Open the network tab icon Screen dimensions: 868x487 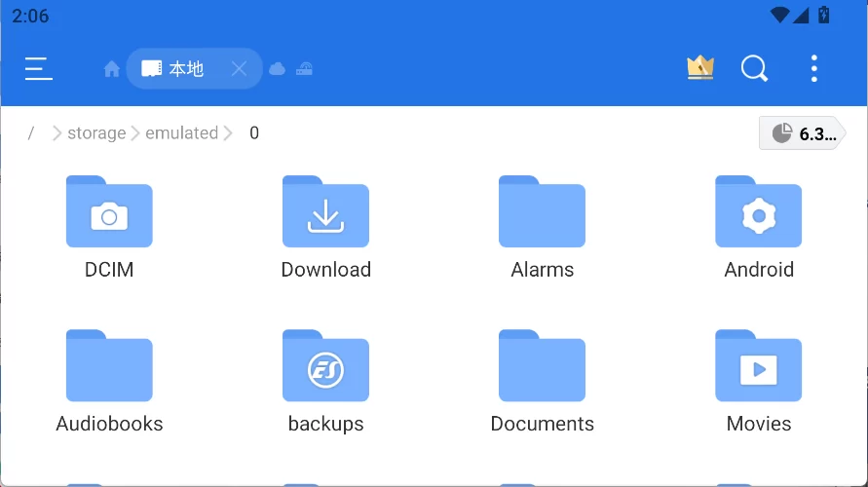point(304,69)
